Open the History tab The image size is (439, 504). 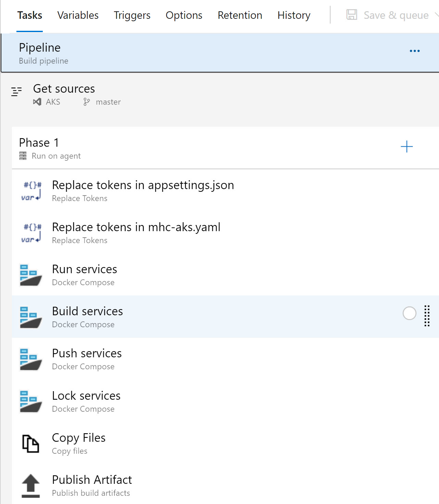click(294, 15)
